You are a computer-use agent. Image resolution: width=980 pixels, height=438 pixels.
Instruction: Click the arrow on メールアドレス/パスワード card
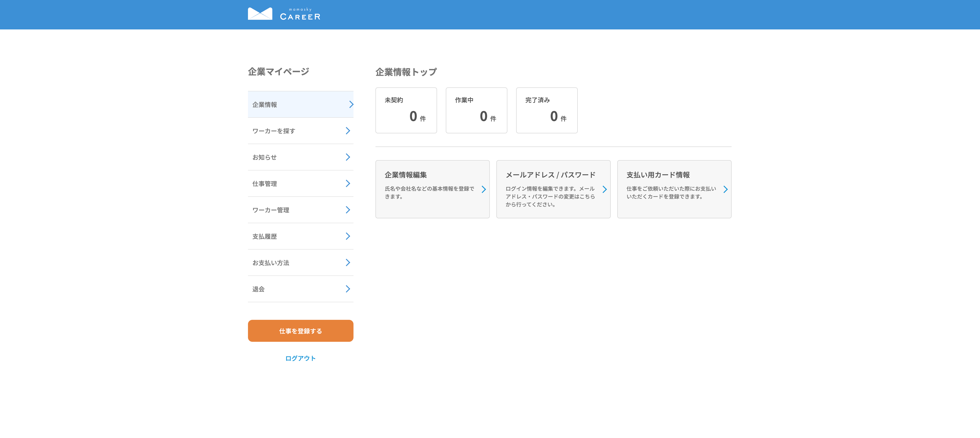[x=605, y=189]
